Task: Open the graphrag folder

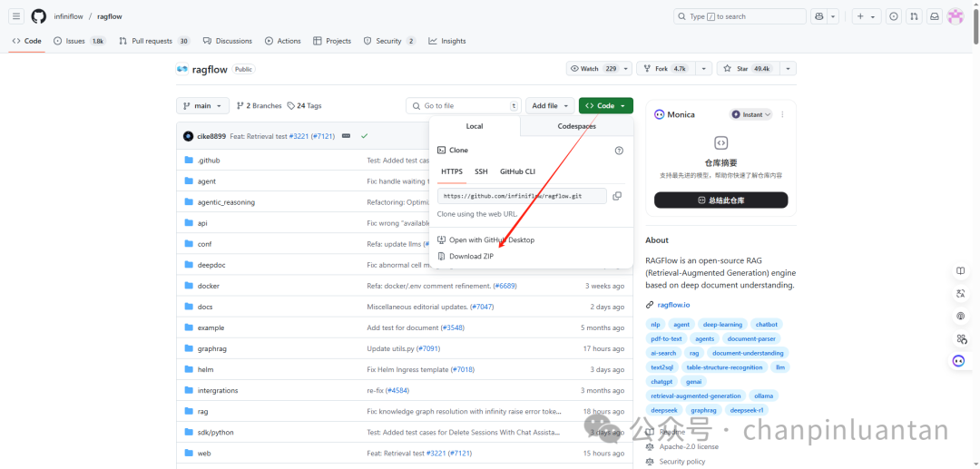Action: pos(211,348)
